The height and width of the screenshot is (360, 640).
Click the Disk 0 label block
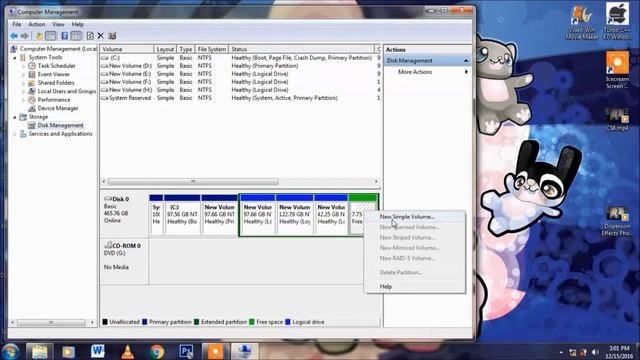[124, 215]
